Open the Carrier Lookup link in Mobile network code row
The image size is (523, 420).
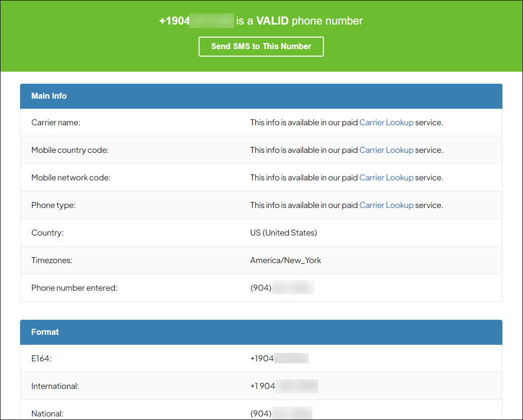[386, 177]
